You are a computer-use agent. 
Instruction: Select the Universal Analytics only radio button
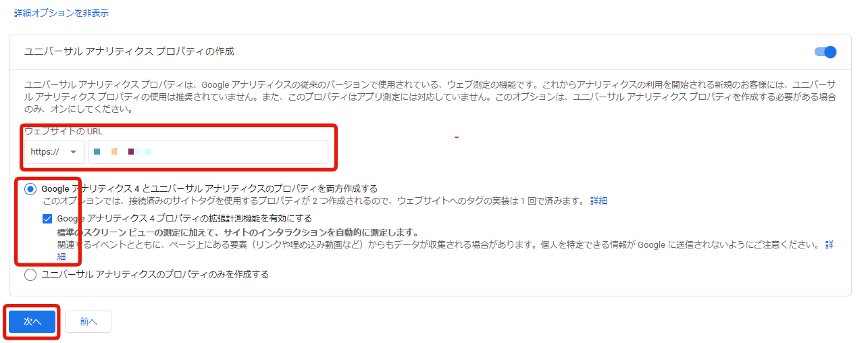click(x=30, y=275)
